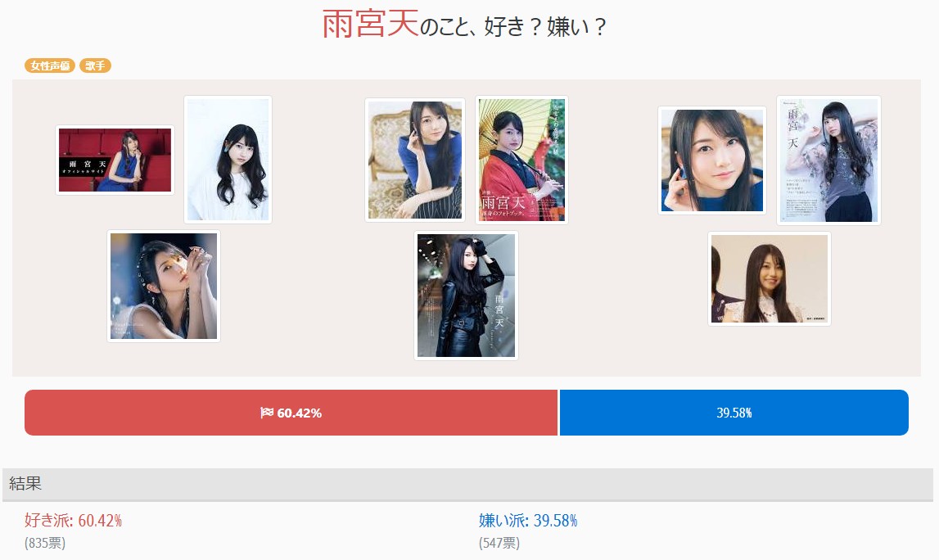Open the white dress portrait thumbnail
The image size is (939, 560).
pyautogui.click(x=228, y=160)
